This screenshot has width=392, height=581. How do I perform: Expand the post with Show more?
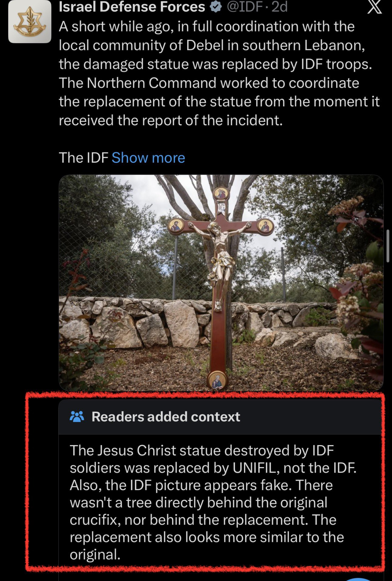(148, 158)
